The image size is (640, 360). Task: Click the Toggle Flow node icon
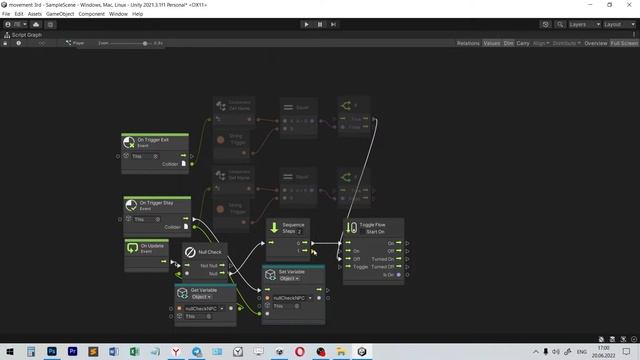coord(351,227)
